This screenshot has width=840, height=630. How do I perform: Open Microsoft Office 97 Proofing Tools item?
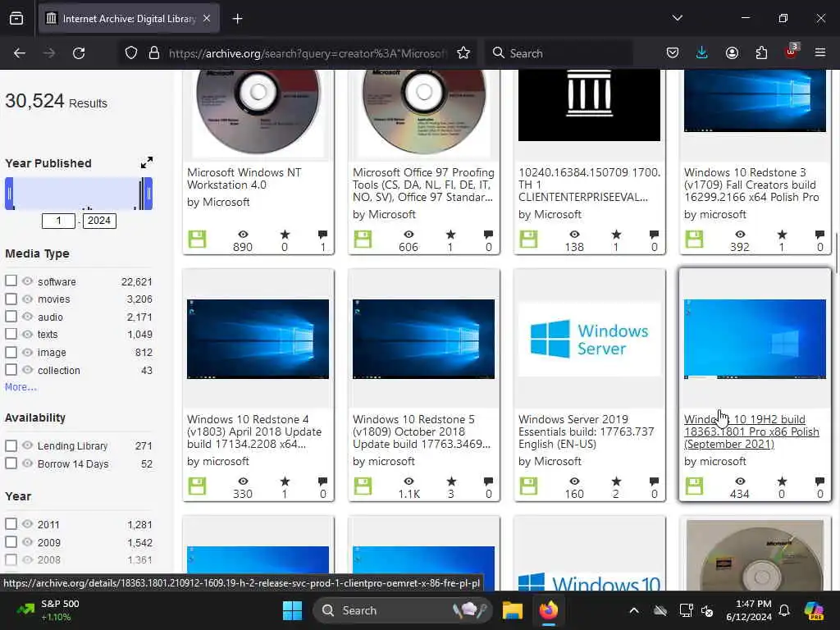click(423, 185)
